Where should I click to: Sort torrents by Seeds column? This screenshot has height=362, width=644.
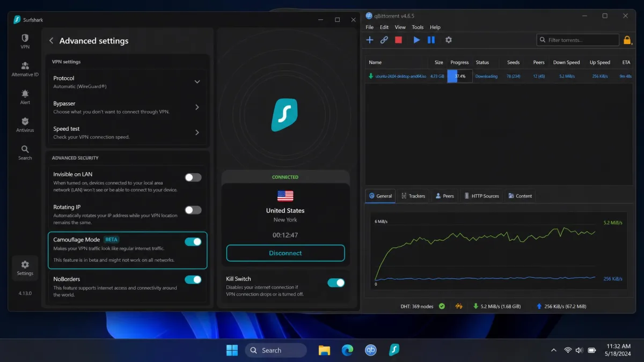[513, 62]
